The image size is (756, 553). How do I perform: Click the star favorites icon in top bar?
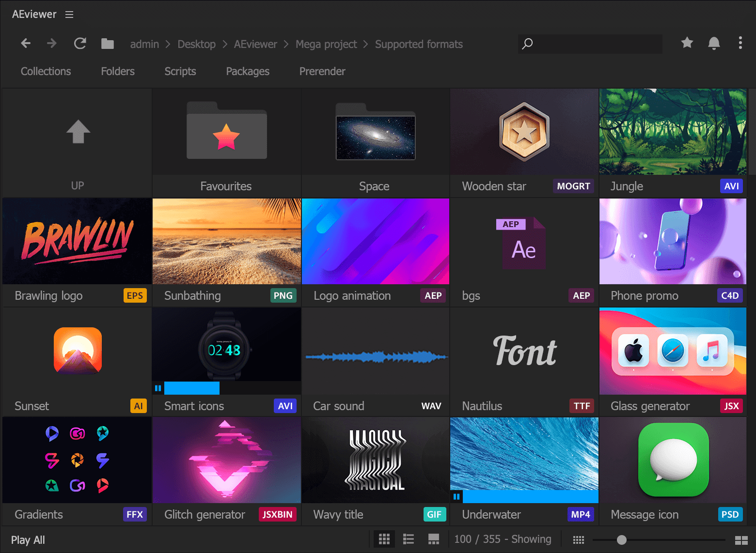(x=687, y=43)
